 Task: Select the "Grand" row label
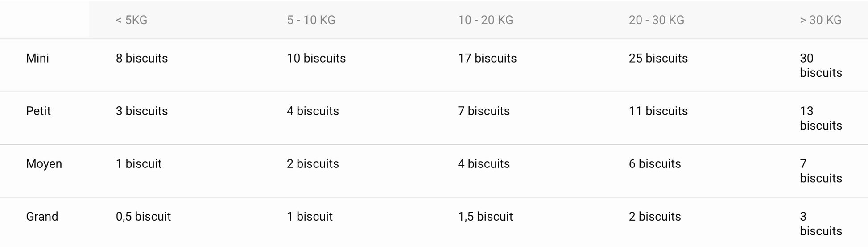(x=42, y=216)
